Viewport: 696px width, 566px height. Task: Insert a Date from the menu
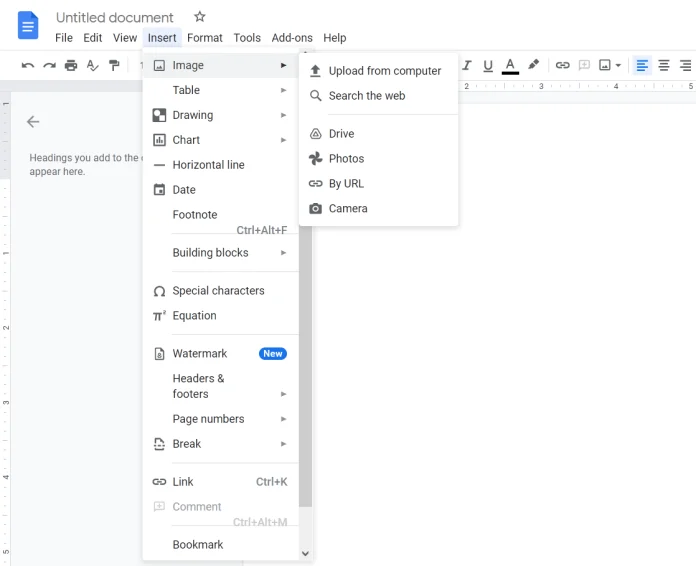pyautogui.click(x=220, y=190)
